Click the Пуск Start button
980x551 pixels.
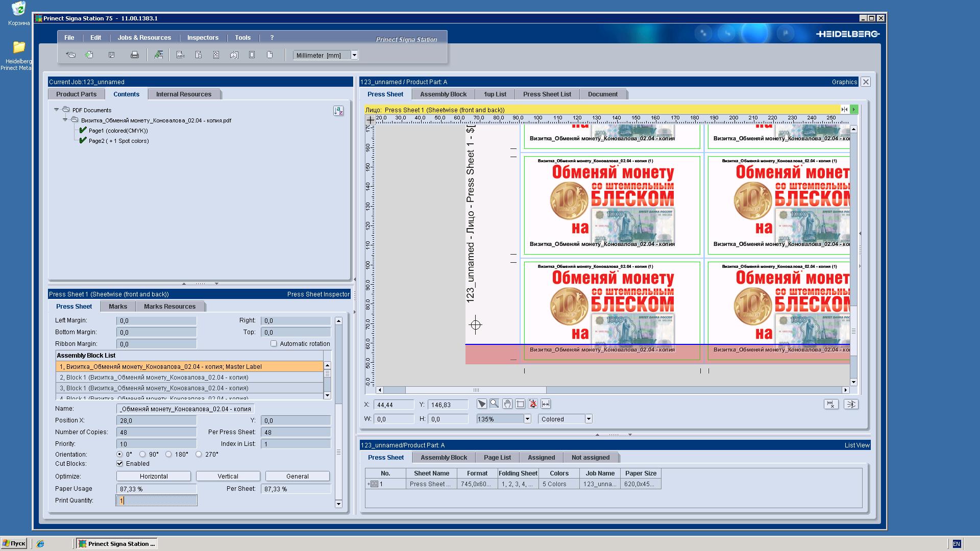pyautogui.click(x=14, y=544)
